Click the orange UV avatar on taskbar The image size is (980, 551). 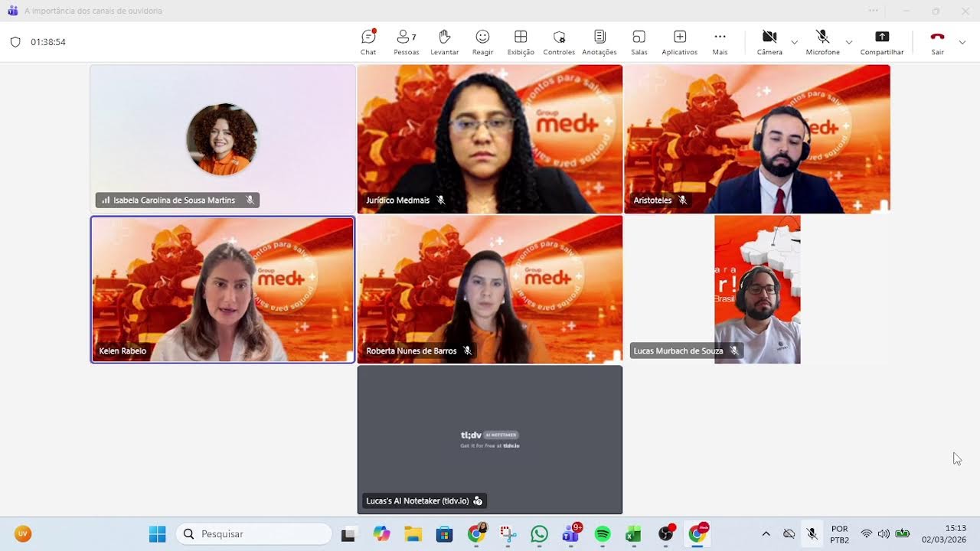pos(23,534)
